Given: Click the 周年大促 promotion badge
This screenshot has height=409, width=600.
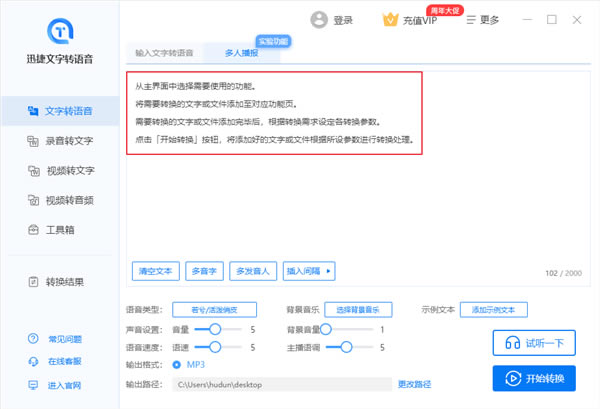Looking at the screenshot, I should pyautogui.click(x=445, y=10).
